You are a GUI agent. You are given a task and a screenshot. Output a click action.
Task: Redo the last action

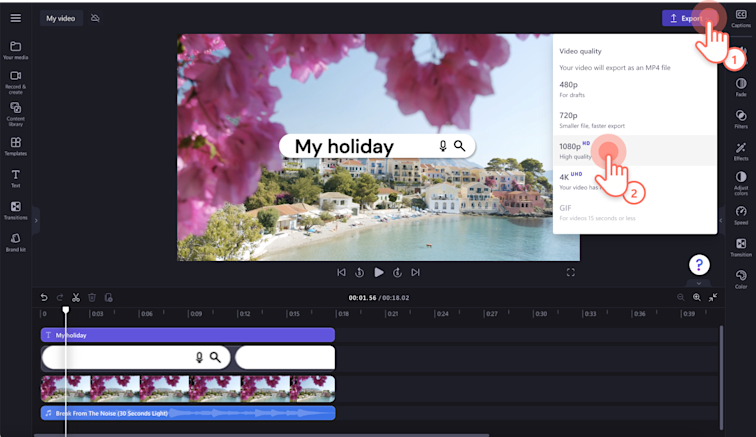(60, 297)
